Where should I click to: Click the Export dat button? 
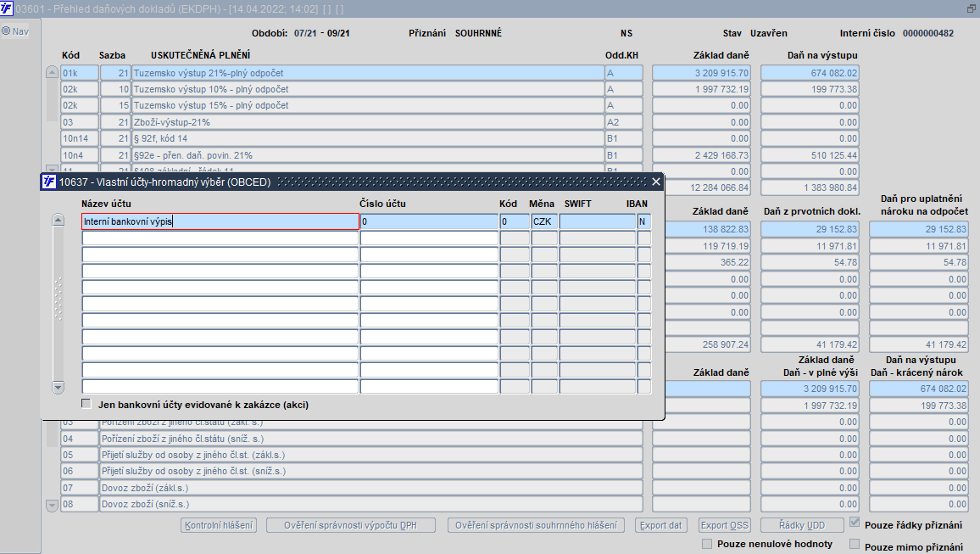[660, 525]
